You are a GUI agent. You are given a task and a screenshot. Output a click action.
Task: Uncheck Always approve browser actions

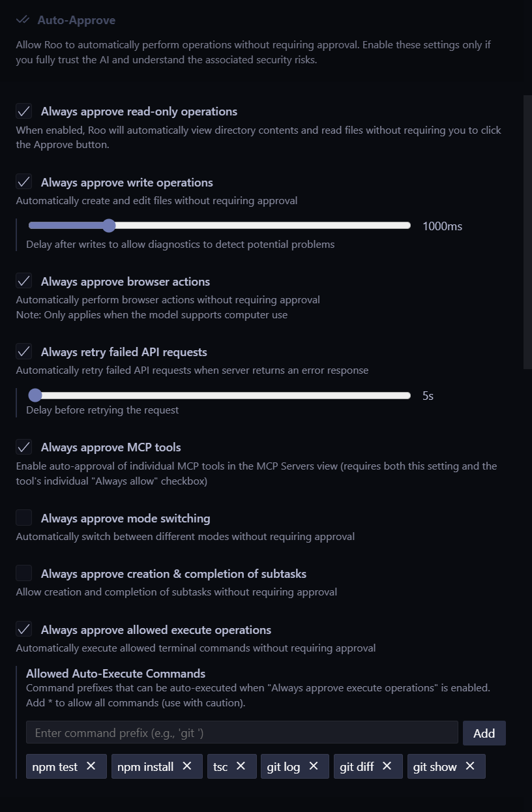click(x=24, y=281)
